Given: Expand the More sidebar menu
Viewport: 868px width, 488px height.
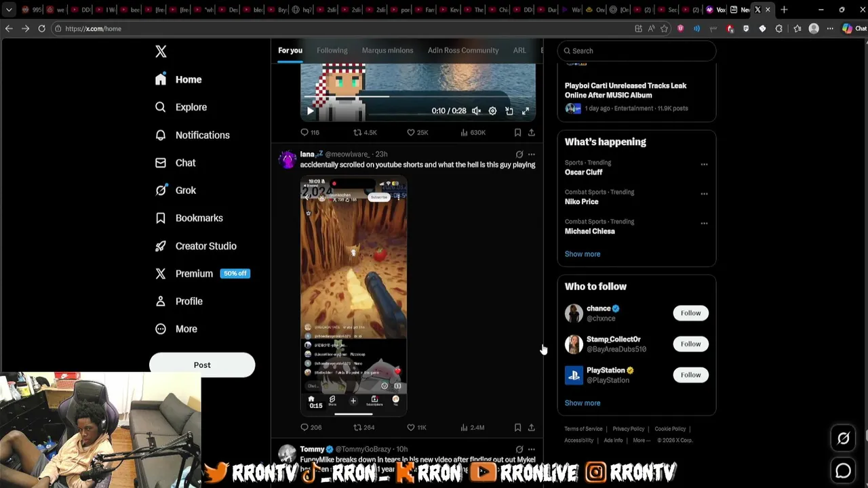Looking at the screenshot, I should pyautogui.click(x=176, y=329).
